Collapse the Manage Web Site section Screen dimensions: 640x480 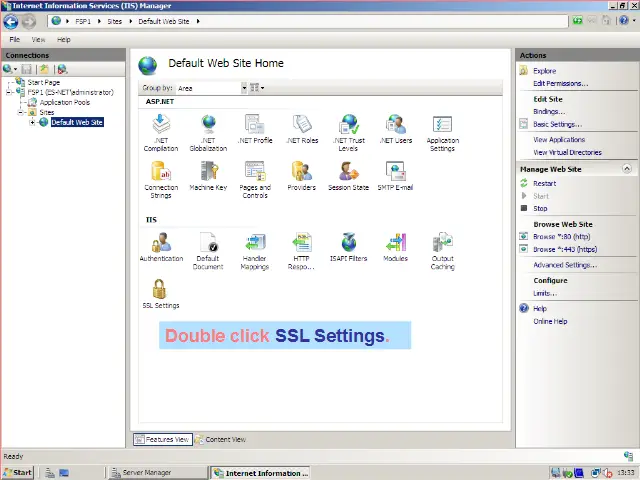[627, 169]
